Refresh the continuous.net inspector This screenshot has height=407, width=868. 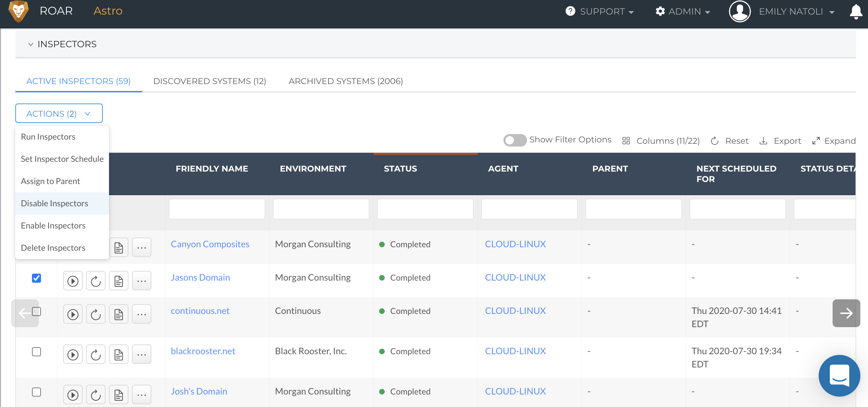(x=96, y=314)
